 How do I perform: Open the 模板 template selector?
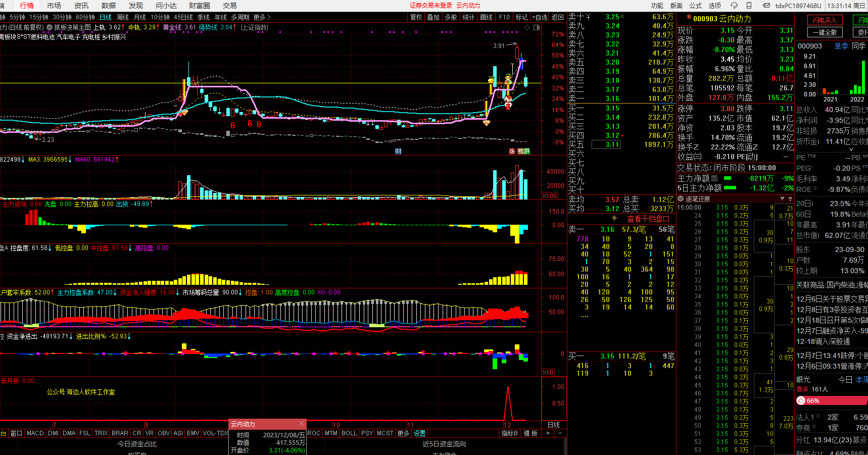[531, 433]
